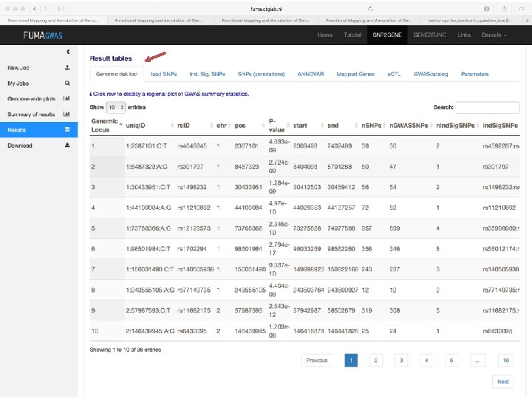Select row with rsID rs6430095
Image resolution: width=532 pixels, height=399 pixels.
304,331
